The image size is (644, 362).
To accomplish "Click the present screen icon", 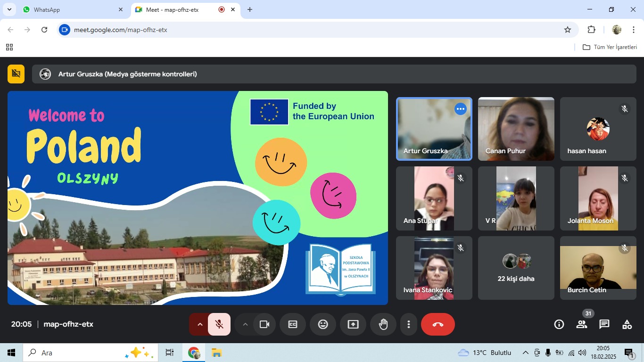I will pos(353,324).
